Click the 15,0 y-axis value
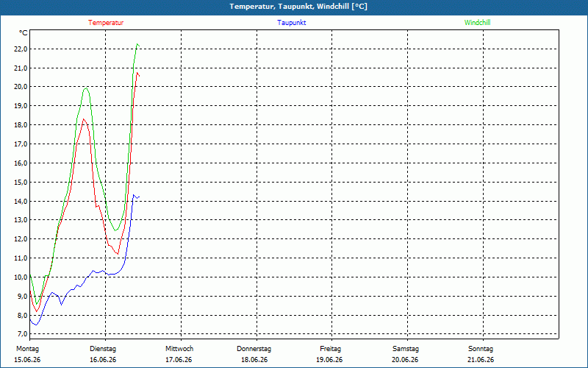Viewport: 588px width, 368px height. [x=21, y=183]
